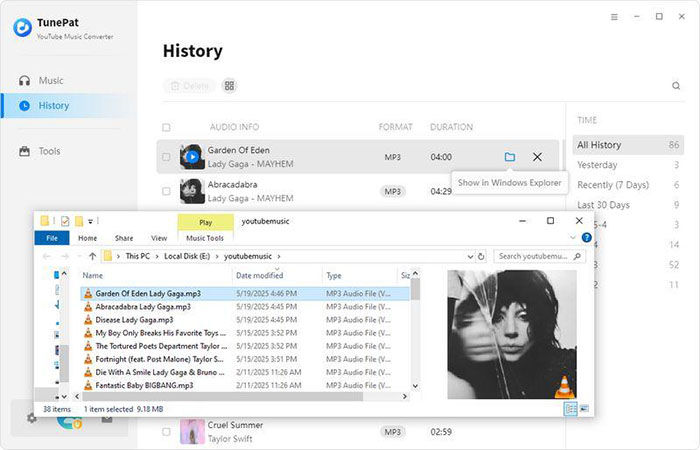Click the Search youtubemusic field
This screenshot has height=450, width=700.
(539, 256)
